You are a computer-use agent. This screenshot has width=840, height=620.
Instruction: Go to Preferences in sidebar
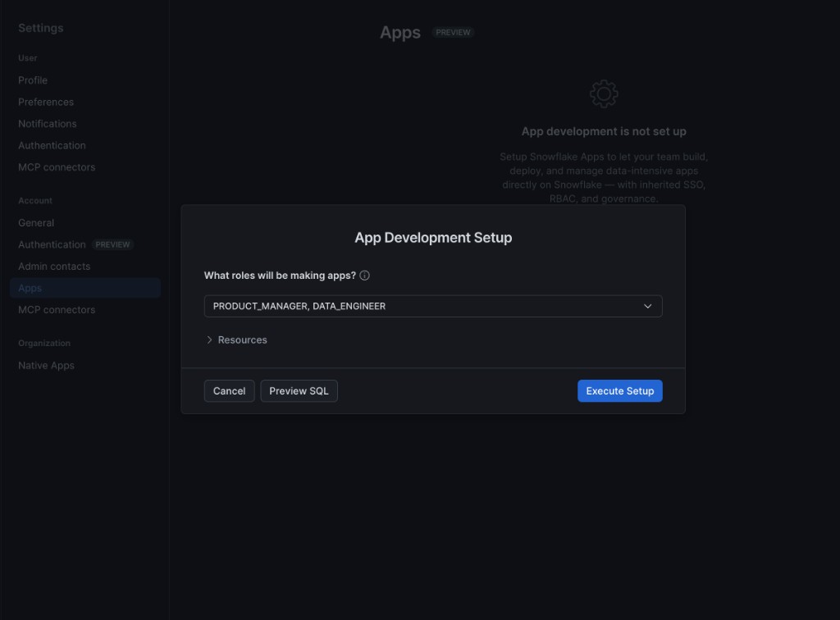[x=46, y=102]
